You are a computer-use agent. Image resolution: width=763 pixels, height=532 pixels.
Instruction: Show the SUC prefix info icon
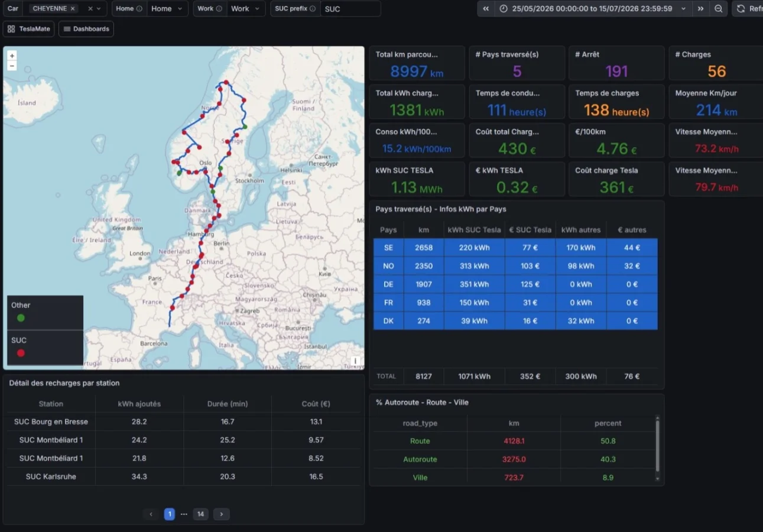tap(313, 9)
